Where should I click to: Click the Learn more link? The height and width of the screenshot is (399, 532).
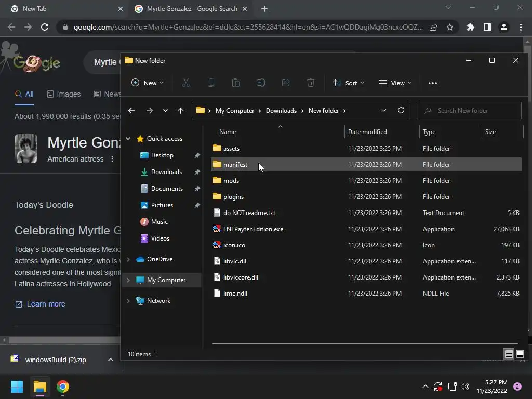click(41, 304)
